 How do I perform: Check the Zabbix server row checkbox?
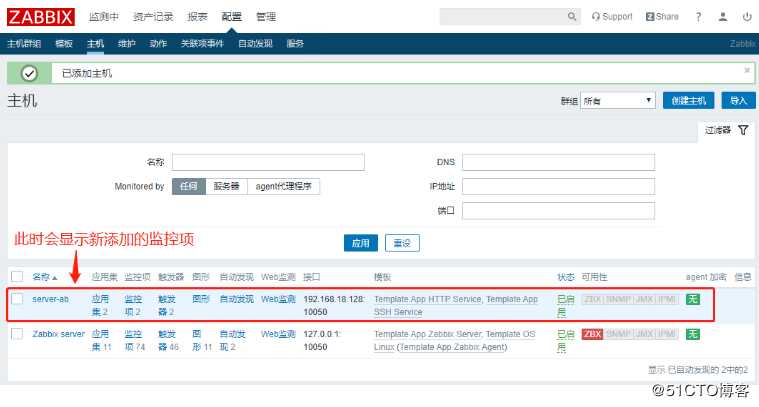point(17,334)
